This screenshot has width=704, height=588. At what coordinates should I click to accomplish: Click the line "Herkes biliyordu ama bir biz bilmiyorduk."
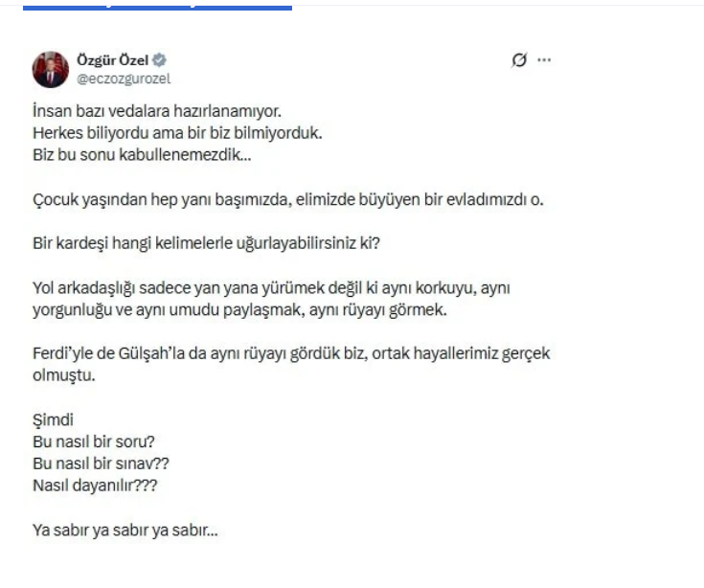177,134
